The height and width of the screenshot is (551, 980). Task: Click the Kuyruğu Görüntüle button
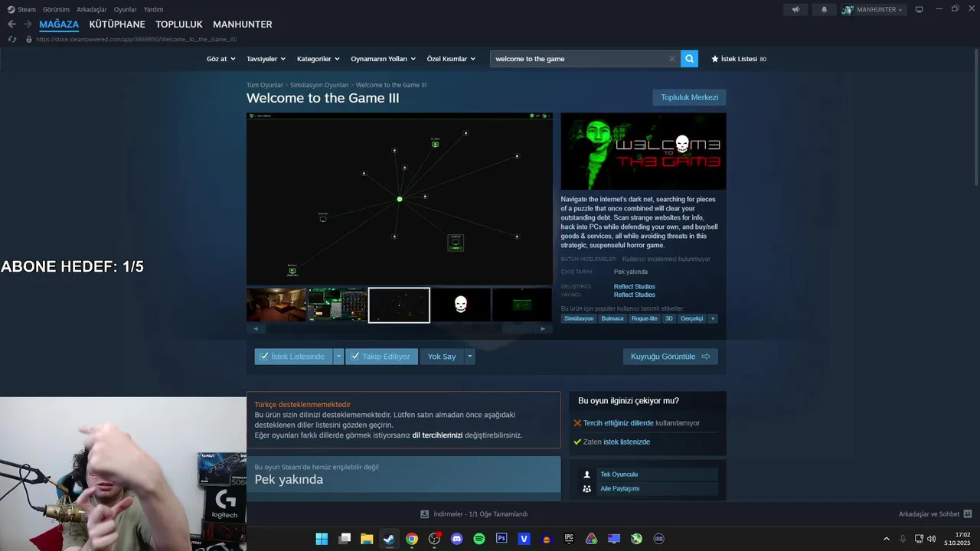670,357
